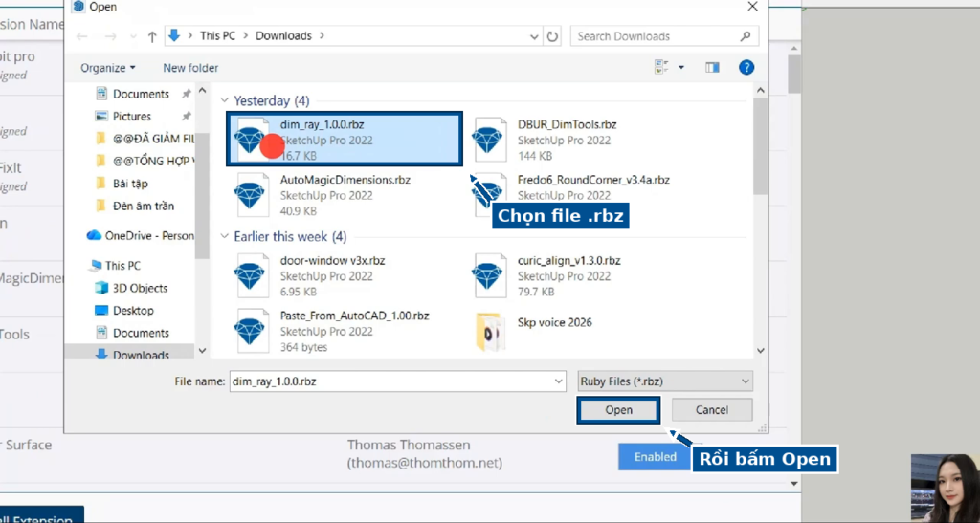
Task: Open Downloads in navigation pane
Action: point(131,355)
